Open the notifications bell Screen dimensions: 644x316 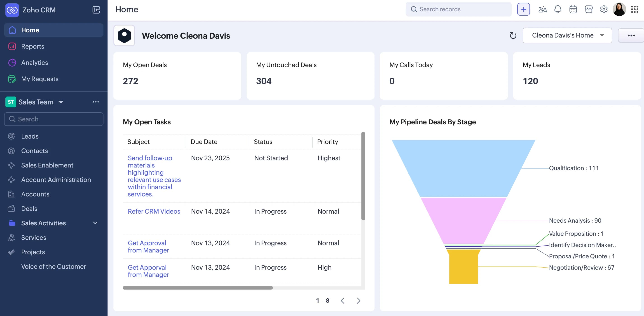point(558,9)
